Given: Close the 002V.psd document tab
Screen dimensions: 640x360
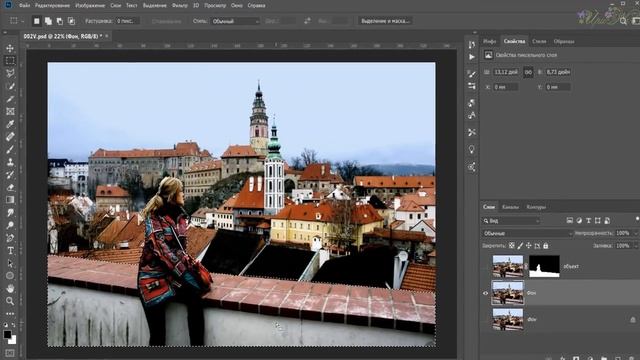Looking at the screenshot, I should (107, 36).
